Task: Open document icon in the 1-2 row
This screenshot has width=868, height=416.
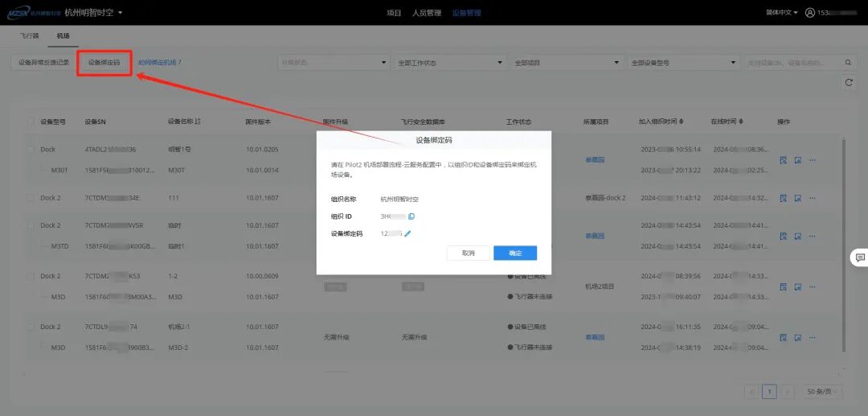Action: [x=784, y=287]
